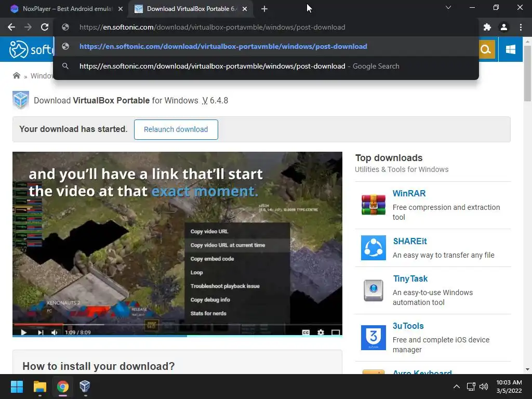The width and height of the screenshot is (532, 399).
Task: Click the Chrome icon in the taskbar
Action: point(62,387)
